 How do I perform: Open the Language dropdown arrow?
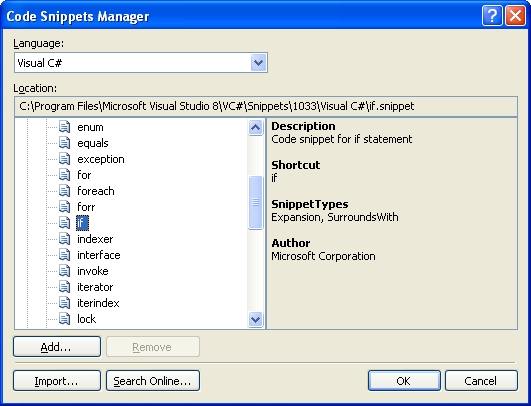258,63
